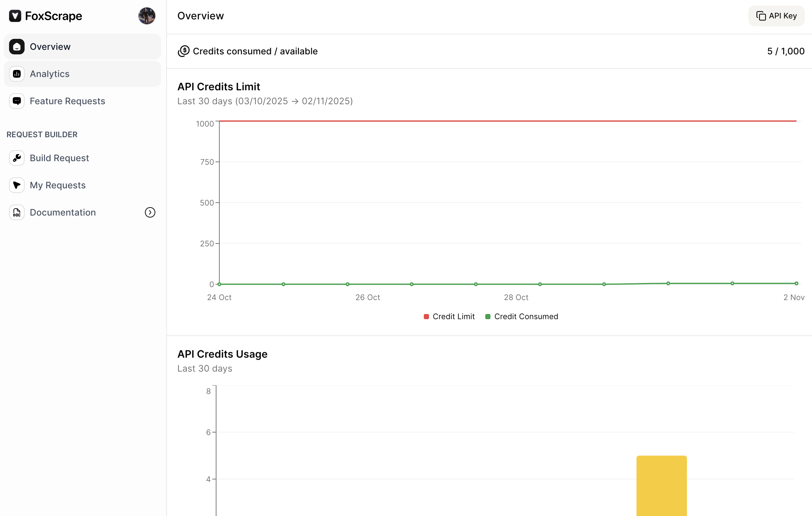The height and width of the screenshot is (516, 812).
Task: Go to Feature Requests page
Action: (x=67, y=101)
